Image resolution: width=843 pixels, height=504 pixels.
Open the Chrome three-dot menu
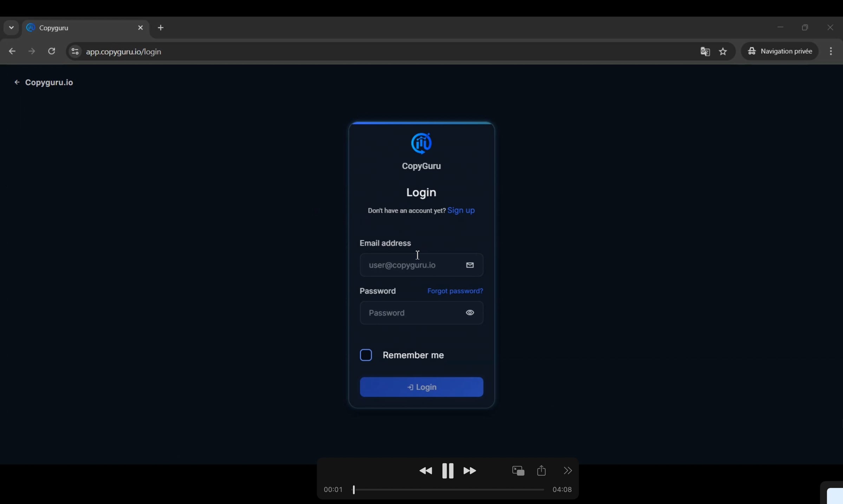[x=831, y=51]
